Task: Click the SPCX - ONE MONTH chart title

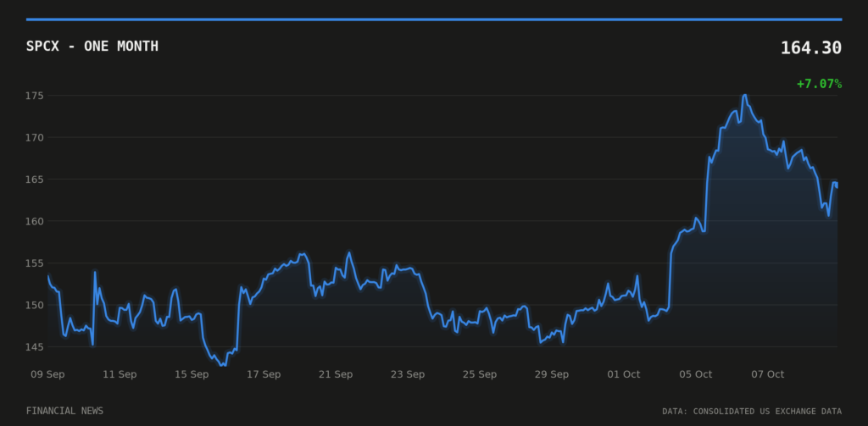Action: [92, 47]
